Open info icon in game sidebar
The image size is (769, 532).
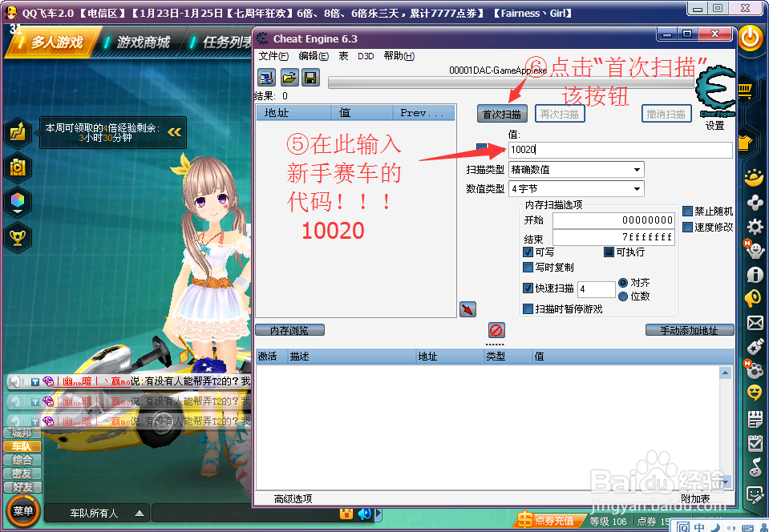click(755, 274)
